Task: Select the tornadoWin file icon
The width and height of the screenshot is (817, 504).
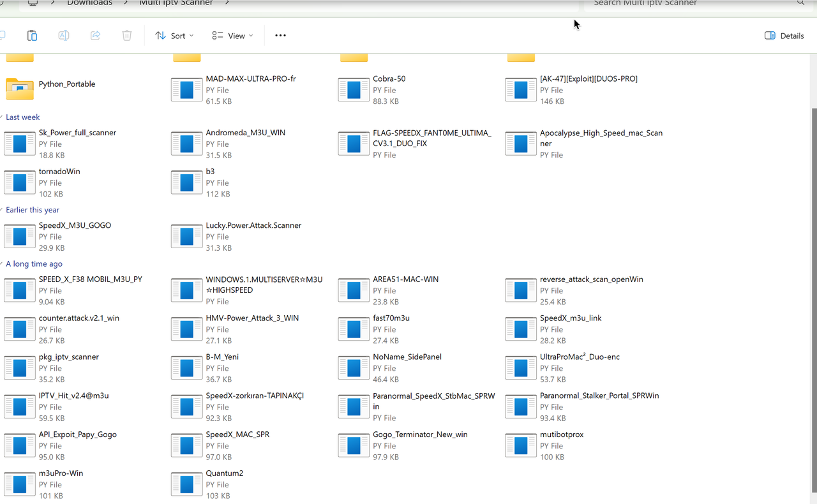Action: [x=20, y=182]
